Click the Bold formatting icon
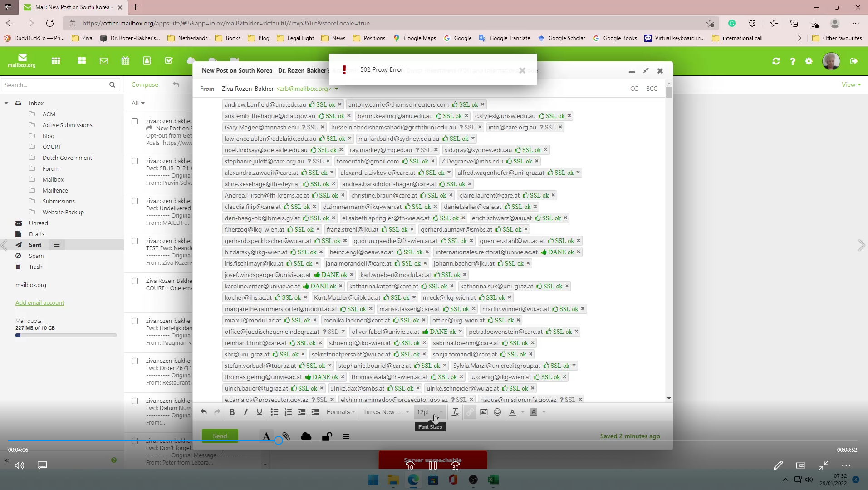 tap(232, 412)
